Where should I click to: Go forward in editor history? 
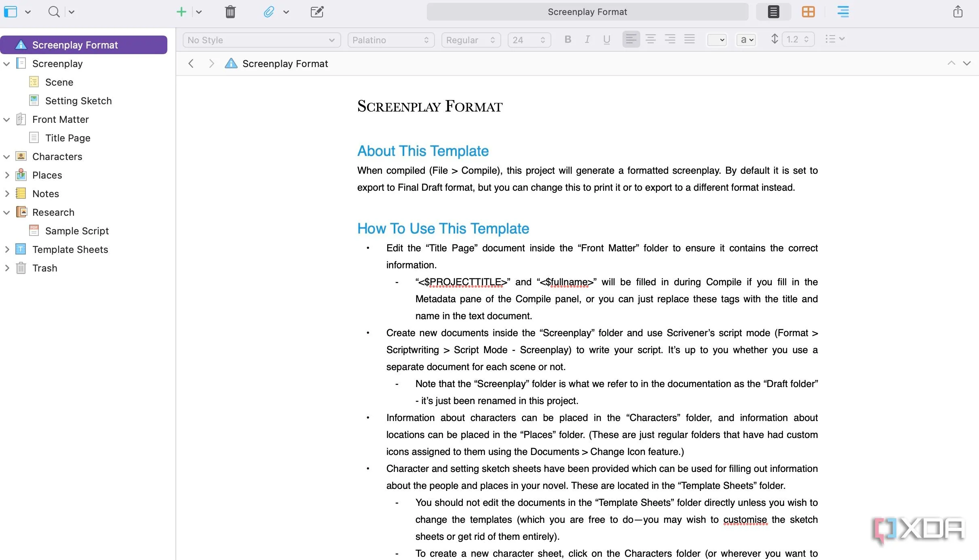tap(211, 63)
